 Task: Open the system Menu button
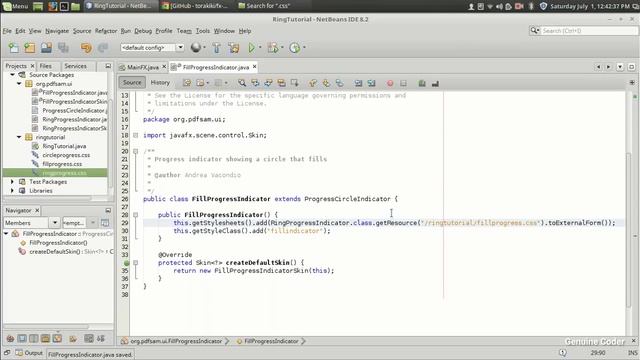point(15,6)
